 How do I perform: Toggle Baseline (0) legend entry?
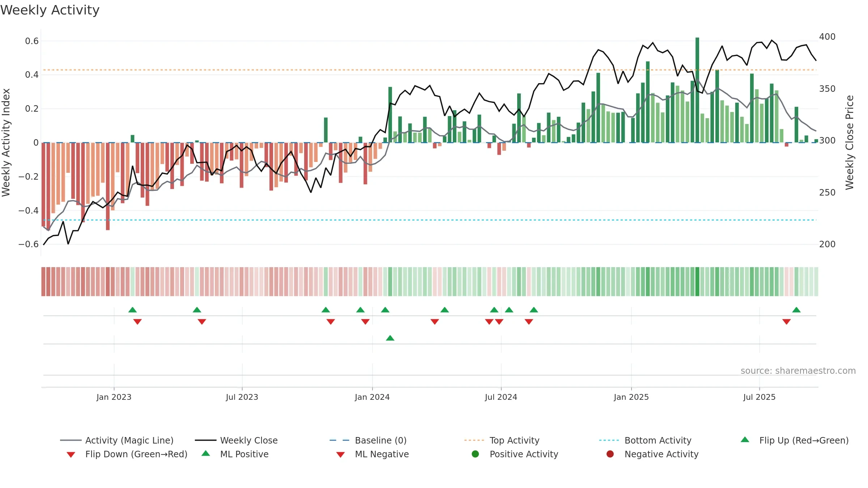tap(368, 440)
